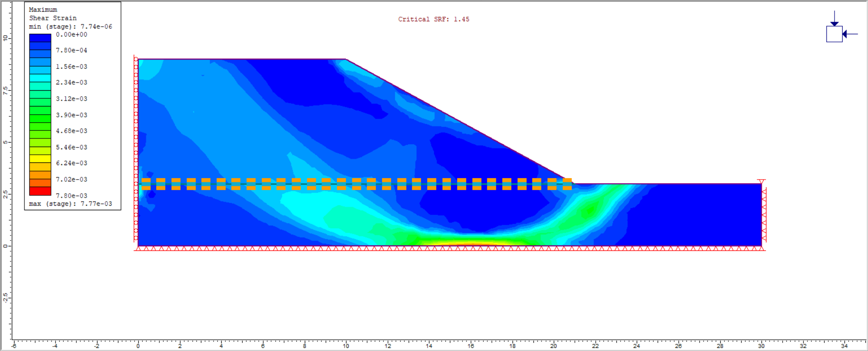Click the max (stage) value text
Image resolution: width=868 pixels, height=351 pixels.
click(x=70, y=204)
